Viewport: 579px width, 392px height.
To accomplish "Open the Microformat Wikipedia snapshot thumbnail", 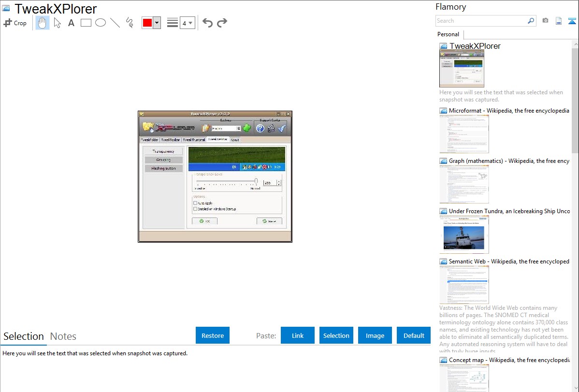I will [x=464, y=134].
